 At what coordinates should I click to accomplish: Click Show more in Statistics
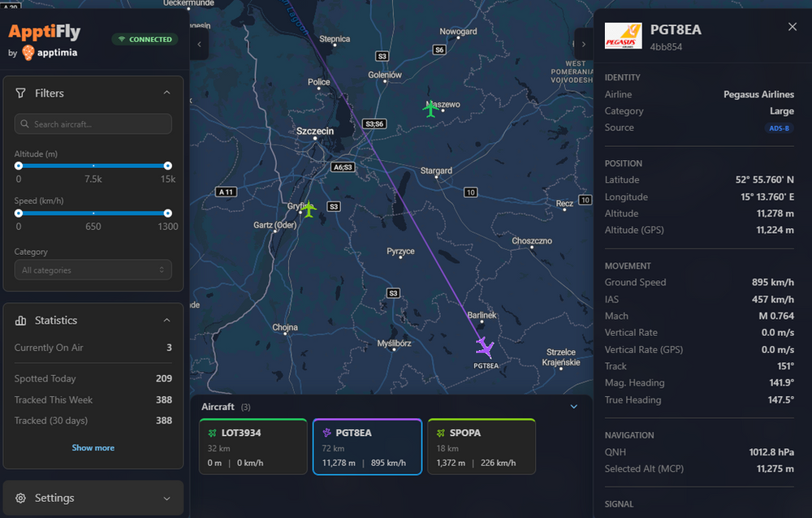[93, 447]
